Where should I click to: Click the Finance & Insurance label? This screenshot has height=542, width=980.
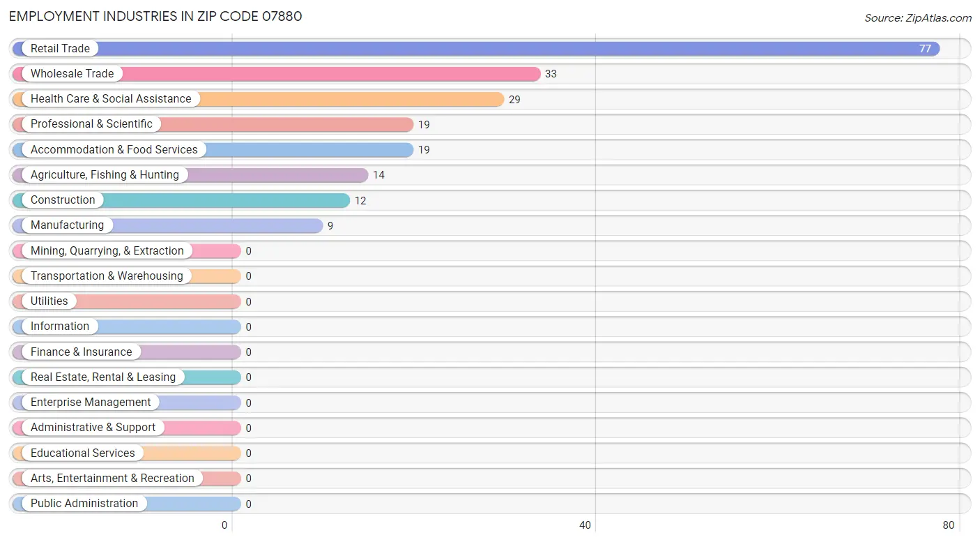coord(81,352)
